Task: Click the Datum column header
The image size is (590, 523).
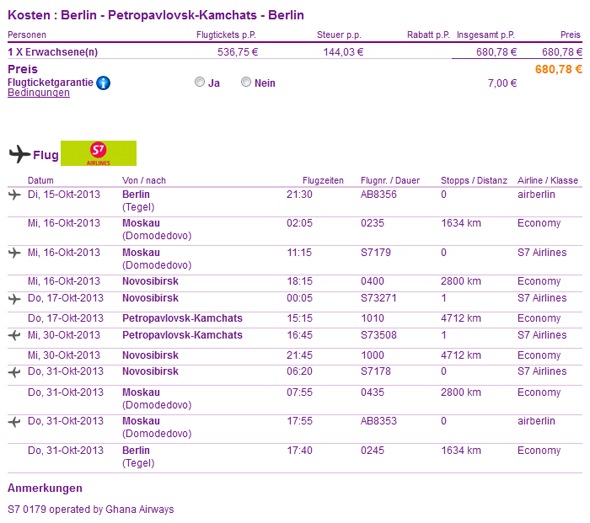Action: tap(40, 181)
